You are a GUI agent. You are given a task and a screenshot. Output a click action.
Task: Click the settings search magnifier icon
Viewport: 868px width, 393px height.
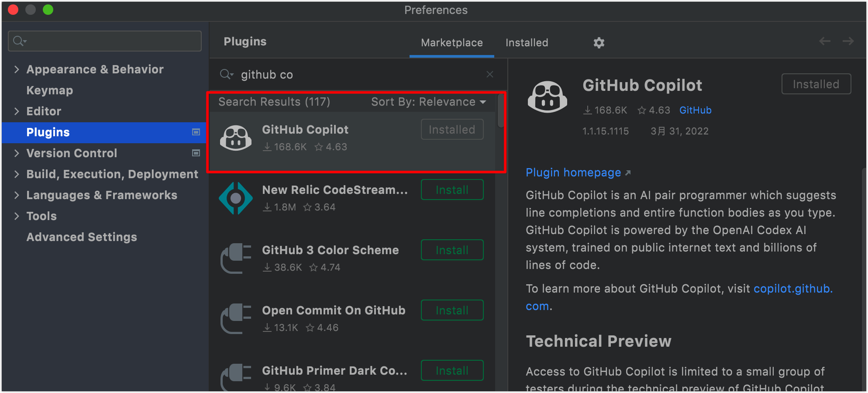coord(19,41)
